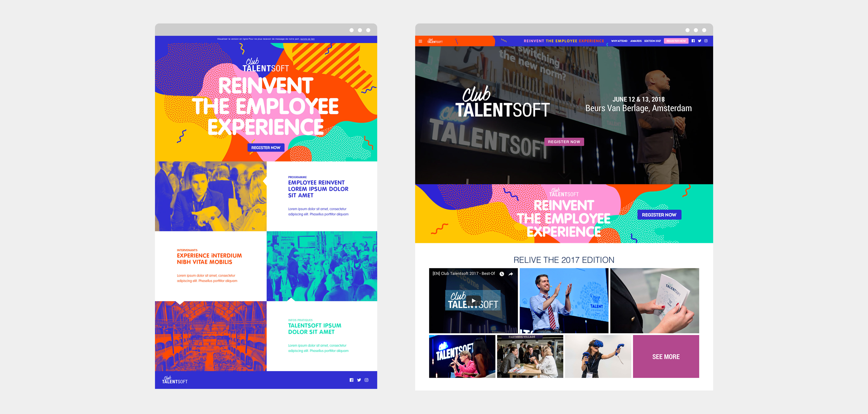The height and width of the screenshot is (414, 868).
Task: Open the Partners Village photo thumbnail
Action: click(530, 356)
